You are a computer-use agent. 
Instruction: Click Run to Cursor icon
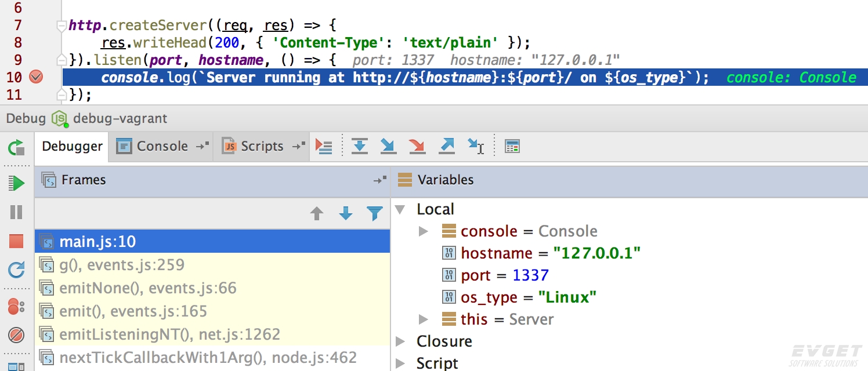click(476, 146)
